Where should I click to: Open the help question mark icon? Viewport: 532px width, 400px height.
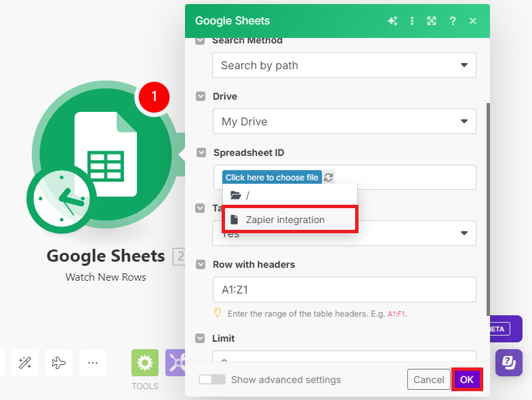[x=452, y=21]
